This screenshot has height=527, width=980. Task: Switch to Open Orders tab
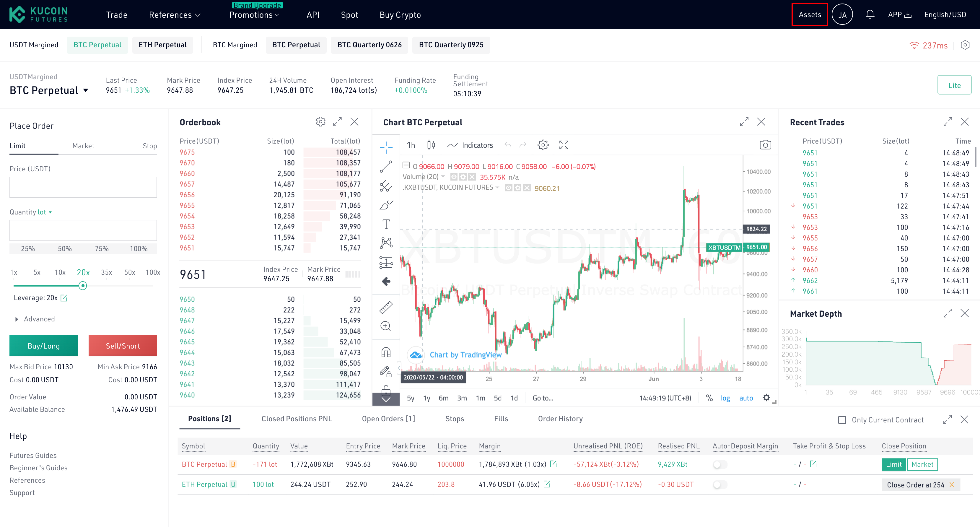click(x=388, y=418)
